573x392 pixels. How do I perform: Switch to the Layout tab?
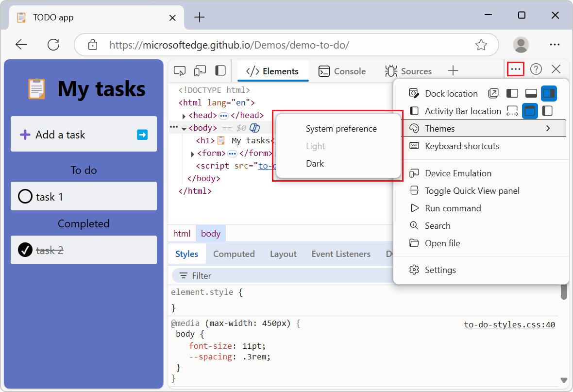pyautogui.click(x=283, y=254)
